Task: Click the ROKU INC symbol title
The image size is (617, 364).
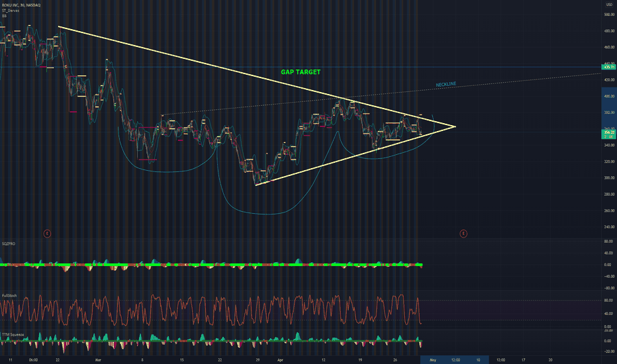Action: click(x=21, y=5)
